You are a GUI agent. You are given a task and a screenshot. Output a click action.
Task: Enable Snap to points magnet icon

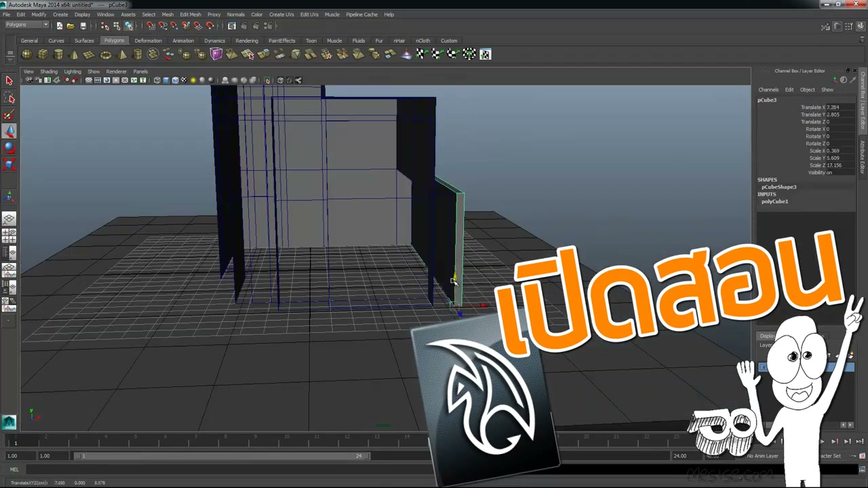174,26
